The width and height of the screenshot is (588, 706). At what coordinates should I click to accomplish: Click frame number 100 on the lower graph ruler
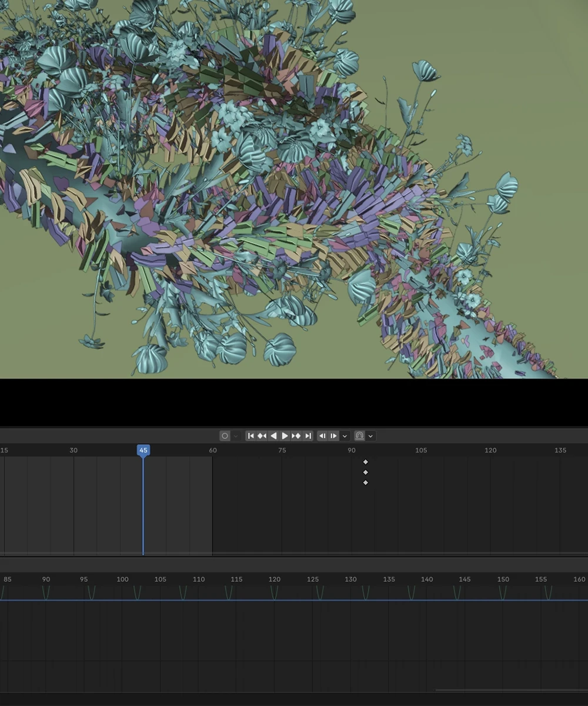coord(122,580)
